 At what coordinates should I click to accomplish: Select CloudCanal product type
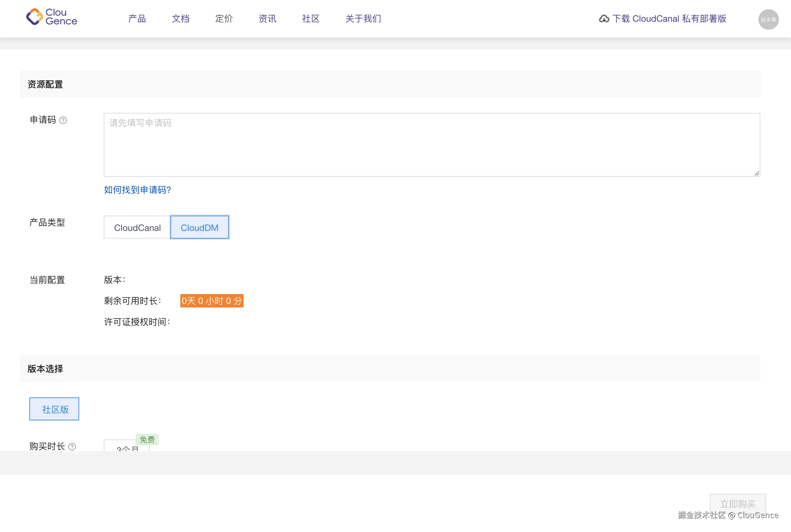(x=137, y=227)
